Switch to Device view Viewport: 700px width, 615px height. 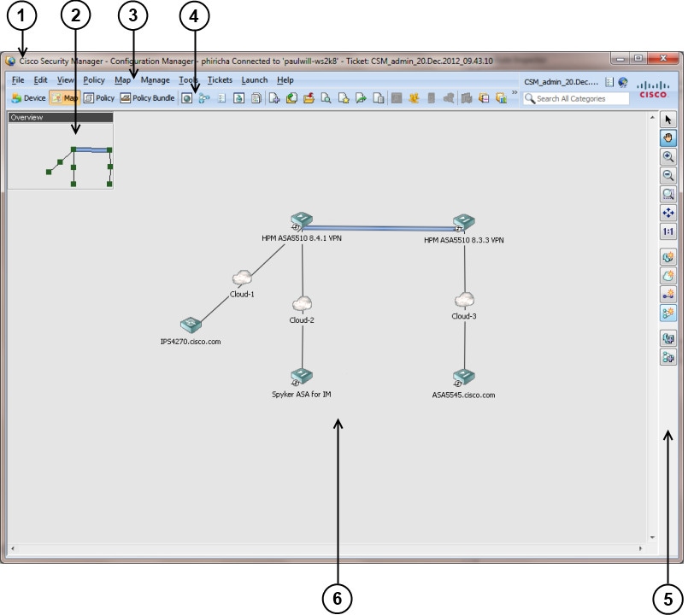[x=28, y=98]
